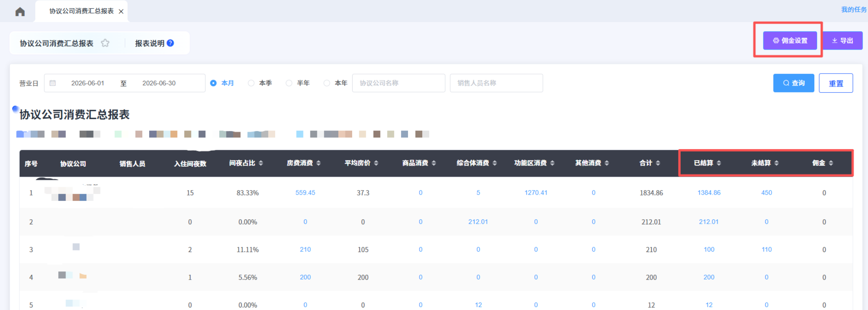Click the 重置 reset button
The width and height of the screenshot is (868, 310).
coord(836,83)
